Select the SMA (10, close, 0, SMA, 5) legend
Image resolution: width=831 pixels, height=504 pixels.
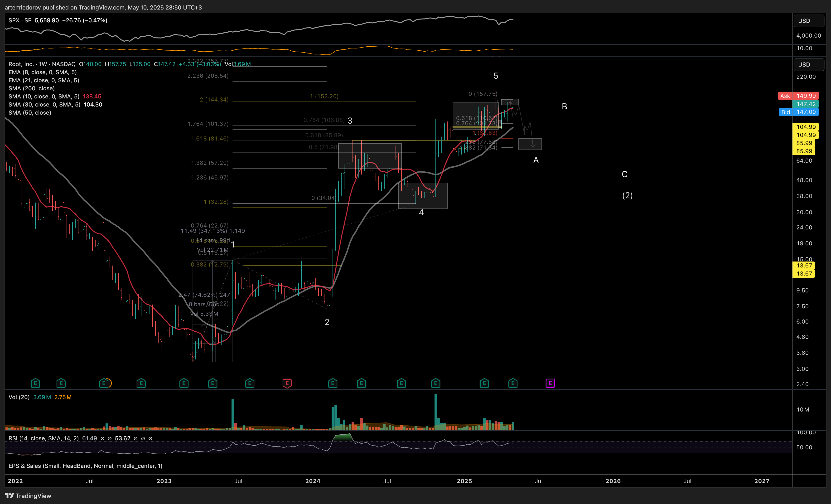44,97
